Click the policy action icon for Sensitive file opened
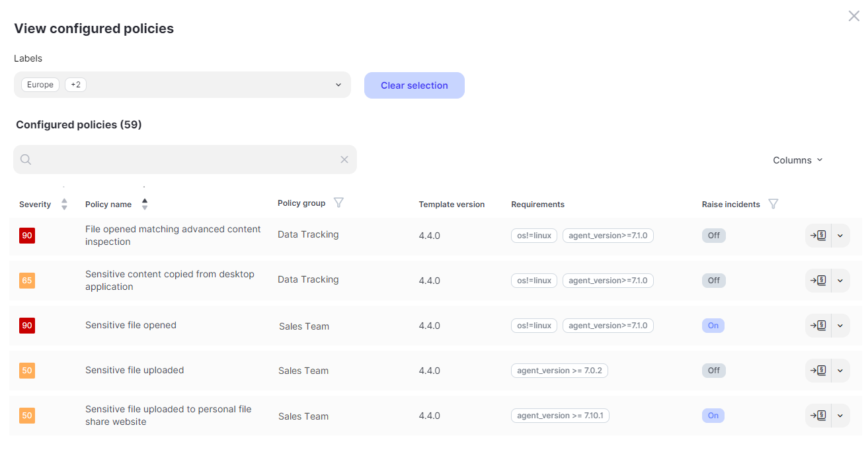 click(818, 326)
